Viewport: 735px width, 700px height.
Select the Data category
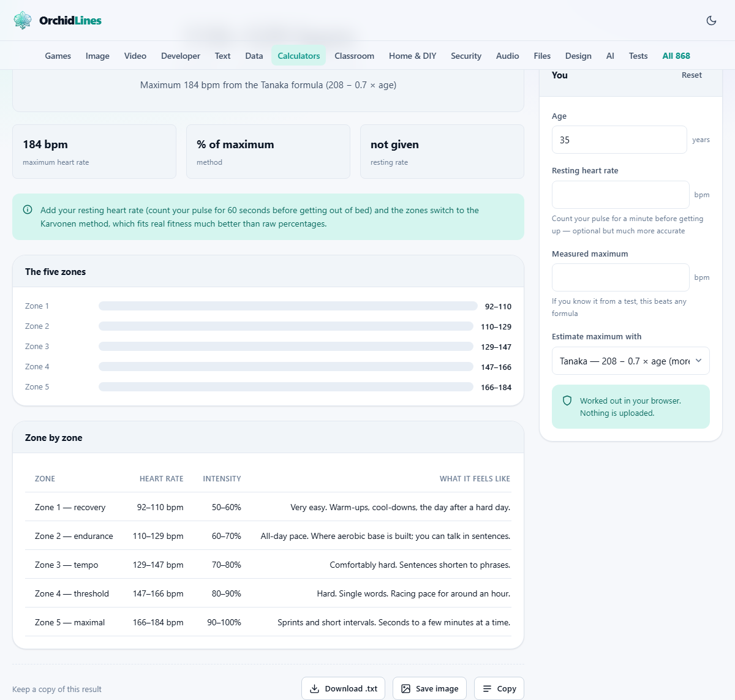(x=254, y=56)
